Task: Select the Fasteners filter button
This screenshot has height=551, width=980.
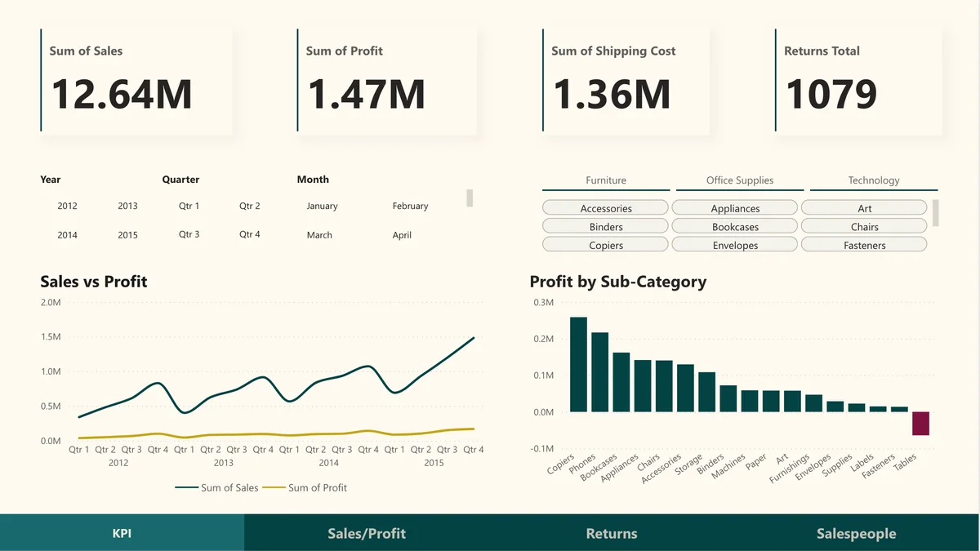Action: [x=864, y=244]
